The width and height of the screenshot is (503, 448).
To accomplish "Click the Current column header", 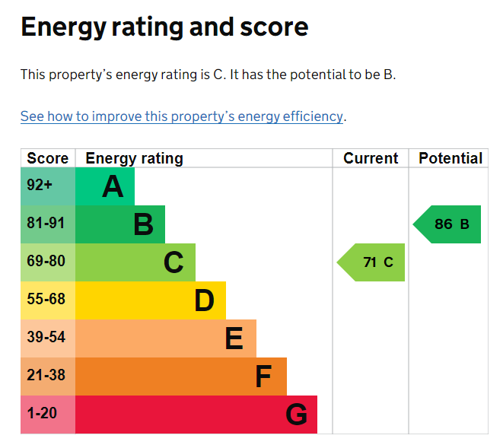I will 371,158.
